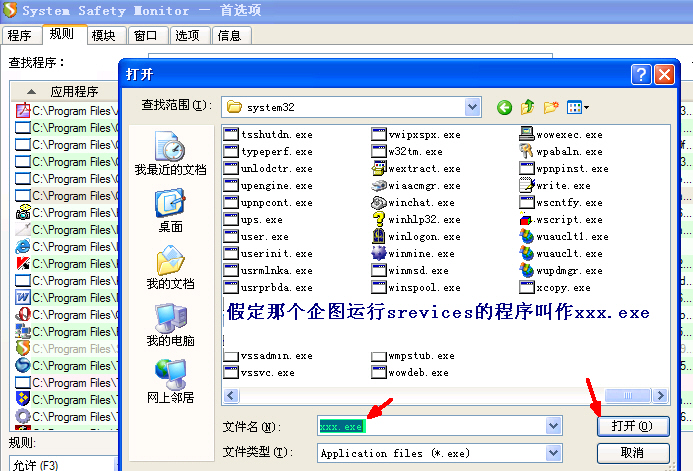Select wscntfy.exe in the file list
Screen dimensions: 693x471
click(x=561, y=203)
